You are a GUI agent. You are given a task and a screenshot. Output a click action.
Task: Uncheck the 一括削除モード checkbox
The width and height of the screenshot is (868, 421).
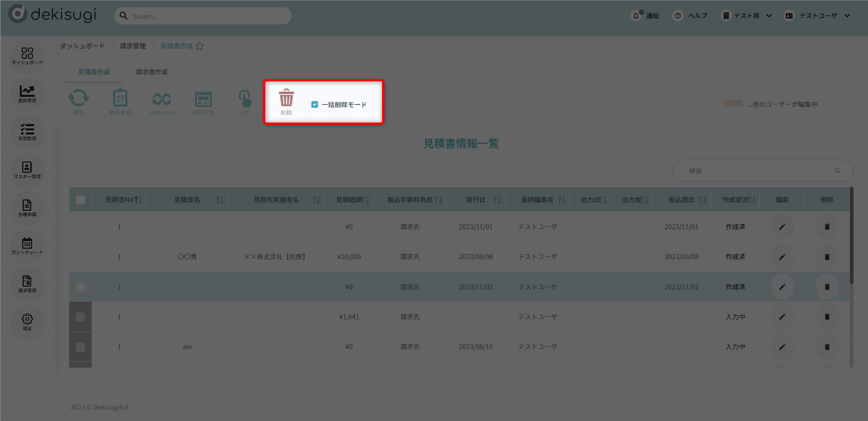pyautogui.click(x=315, y=104)
